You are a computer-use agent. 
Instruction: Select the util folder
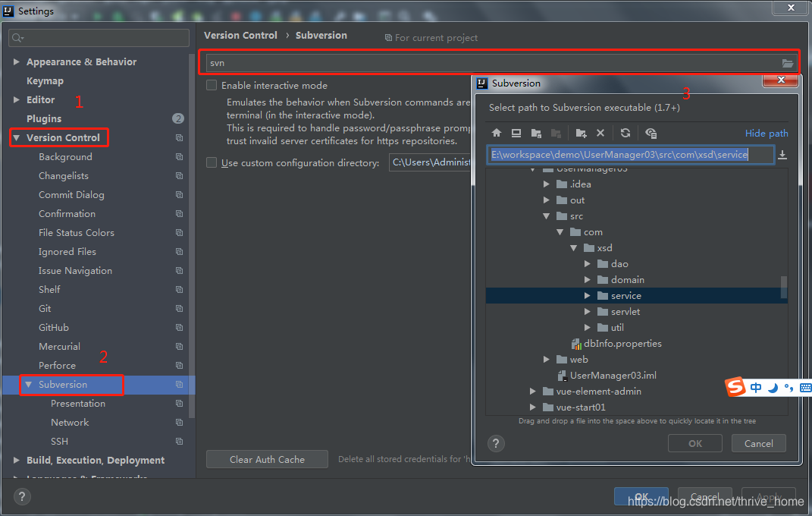pos(617,327)
